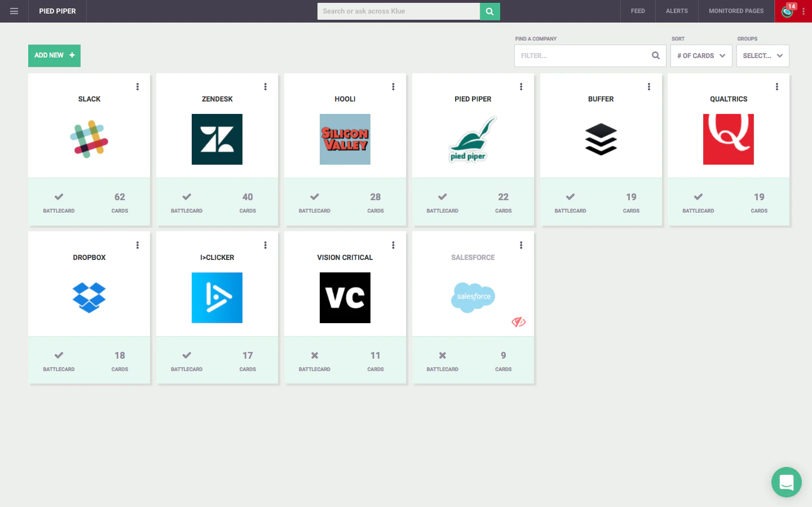This screenshot has height=507, width=812.
Task: Open Vision Critical card options menu
Action: [x=394, y=245]
